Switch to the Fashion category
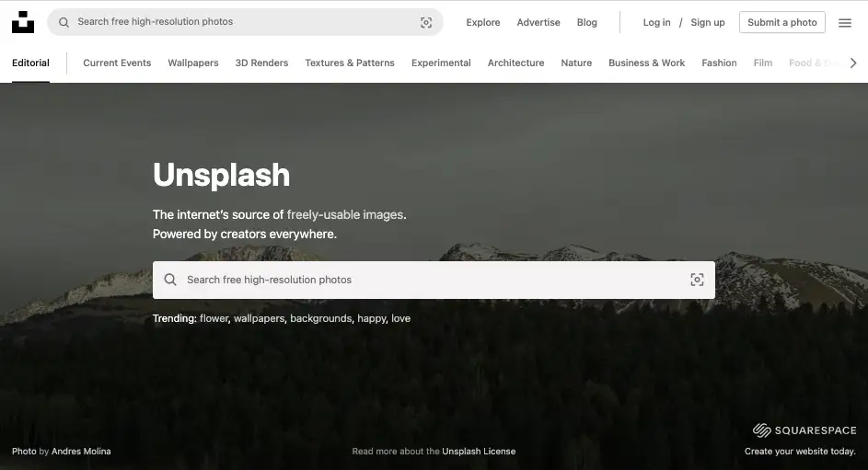 coord(719,63)
